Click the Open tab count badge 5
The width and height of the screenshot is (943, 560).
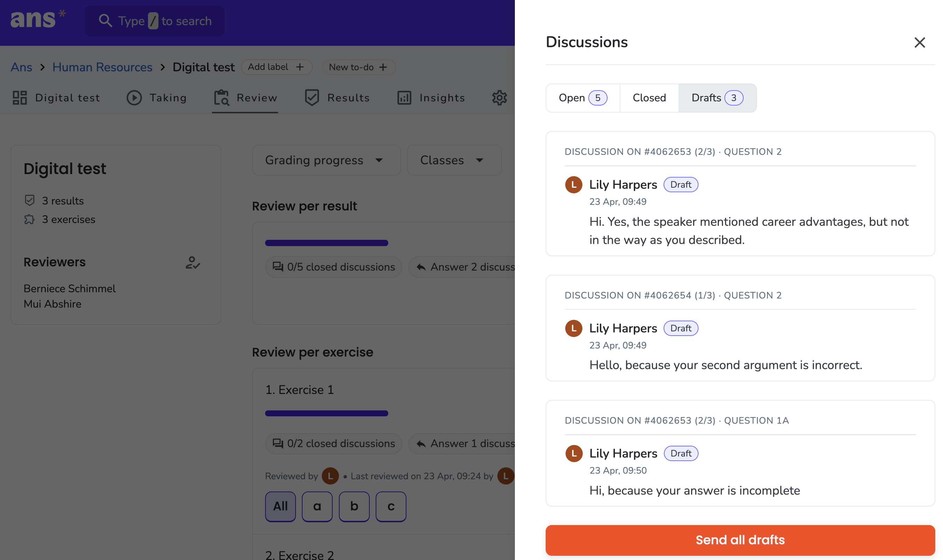click(597, 98)
